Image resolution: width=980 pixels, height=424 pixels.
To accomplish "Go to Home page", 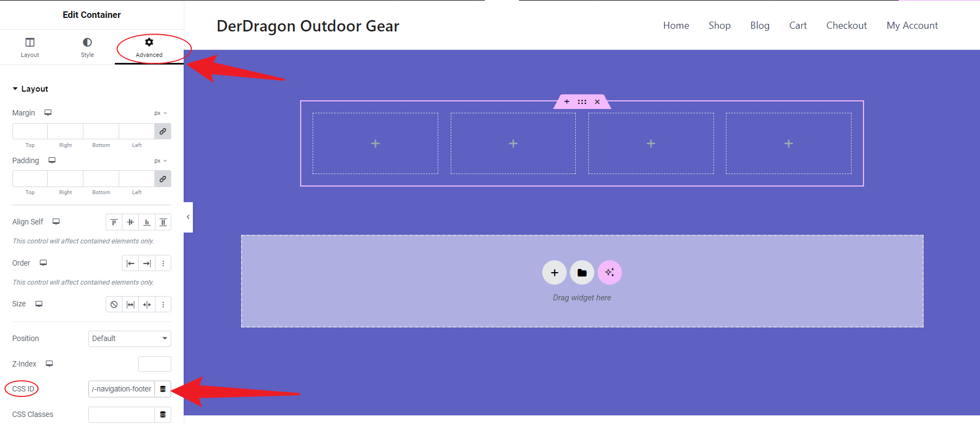I will [x=676, y=25].
